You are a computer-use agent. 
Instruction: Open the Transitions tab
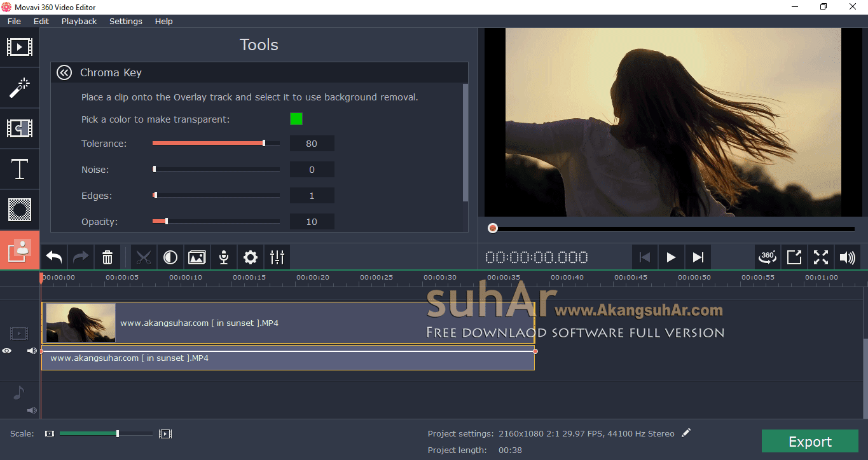(x=20, y=128)
